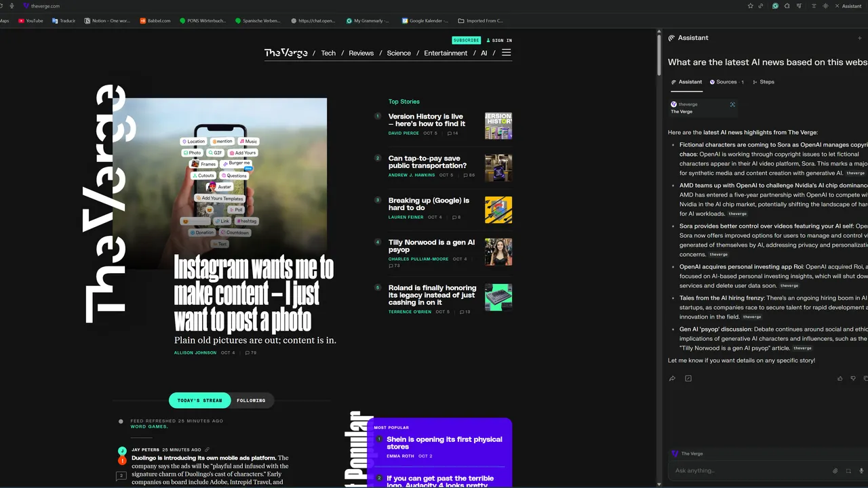Image resolution: width=868 pixels, height=488 pixels.
Task: Switch to Assistant tab in sidebar
Action: (686, 82)
